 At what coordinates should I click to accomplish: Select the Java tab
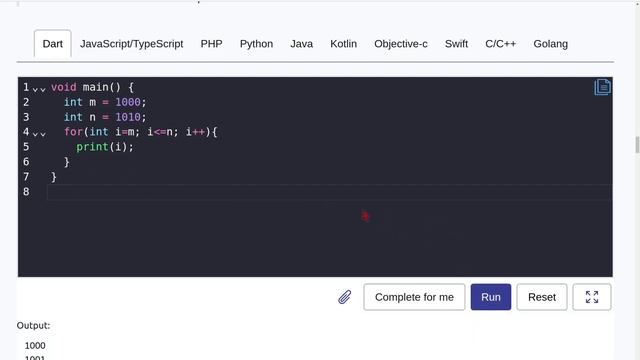pos(302,44)
